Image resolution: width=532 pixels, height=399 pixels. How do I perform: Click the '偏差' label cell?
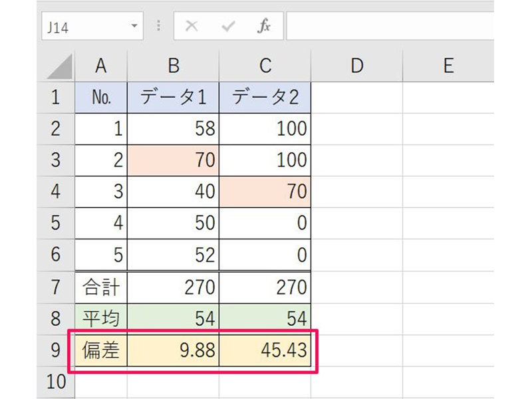(x=101, y=350)
